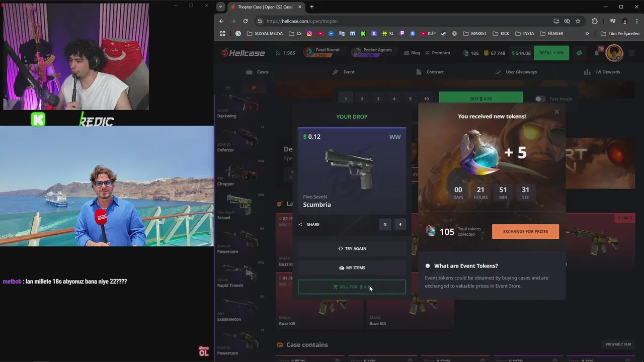This screenshot has width=644, height=362.
Task: Select case quantity 3
Action: point(378,99)
